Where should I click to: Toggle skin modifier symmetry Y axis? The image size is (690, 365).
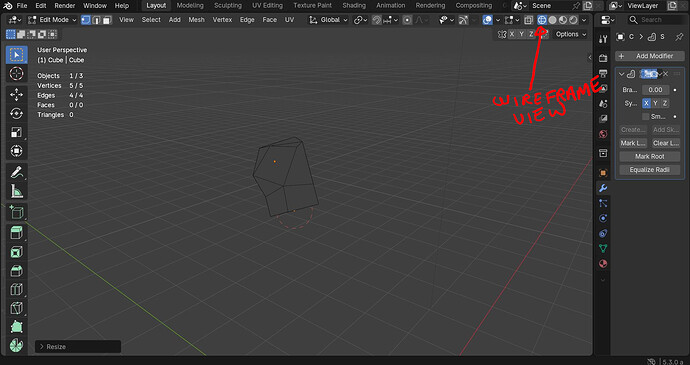(x=655, y=103)
